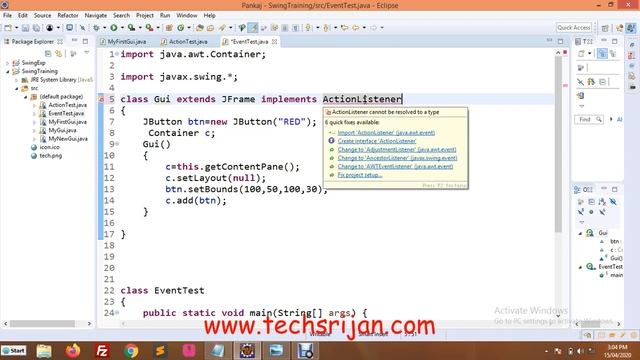Open the Run dropdown arrow

tap(122, 28)
